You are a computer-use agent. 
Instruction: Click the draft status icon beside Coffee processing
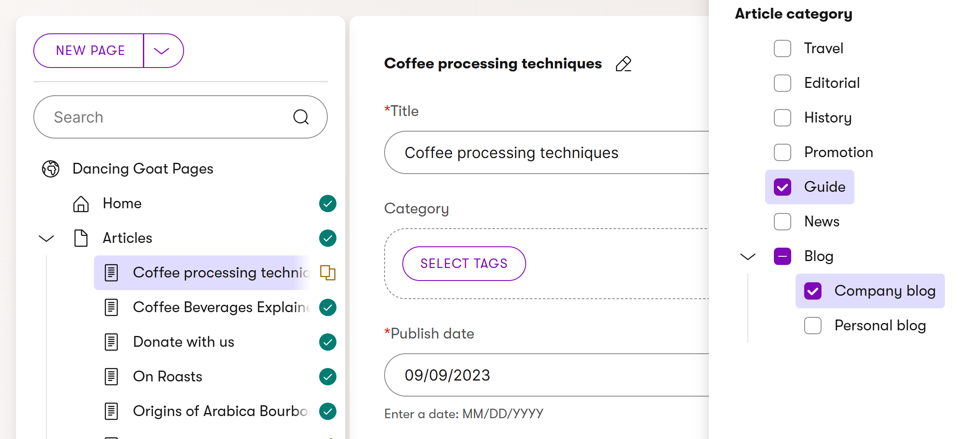[x=328, y=273]
